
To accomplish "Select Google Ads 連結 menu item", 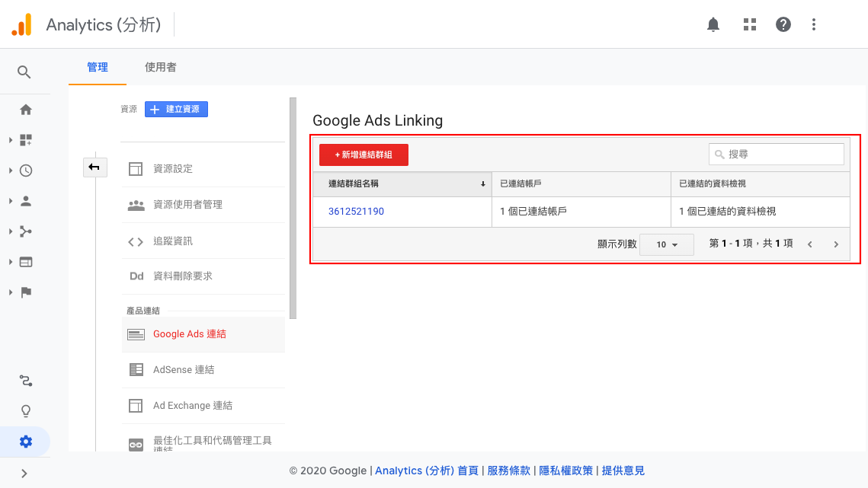I will (203, 334).
